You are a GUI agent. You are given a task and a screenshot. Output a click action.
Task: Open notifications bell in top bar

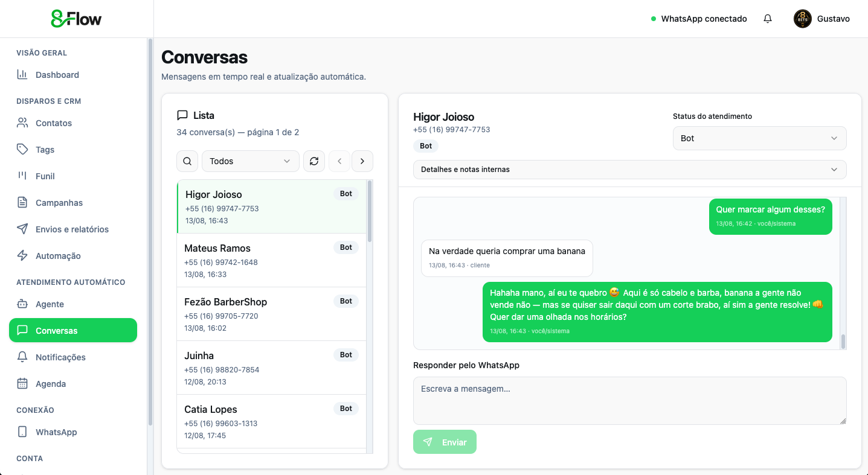[768, 19]
